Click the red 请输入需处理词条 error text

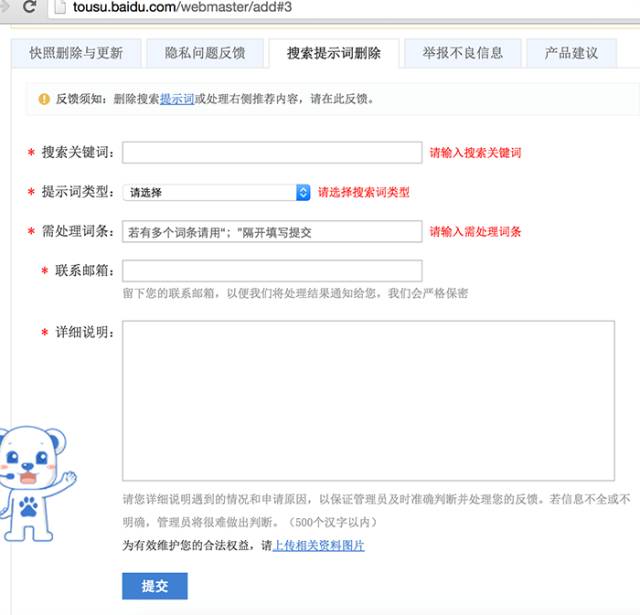[x=476, y=232]
